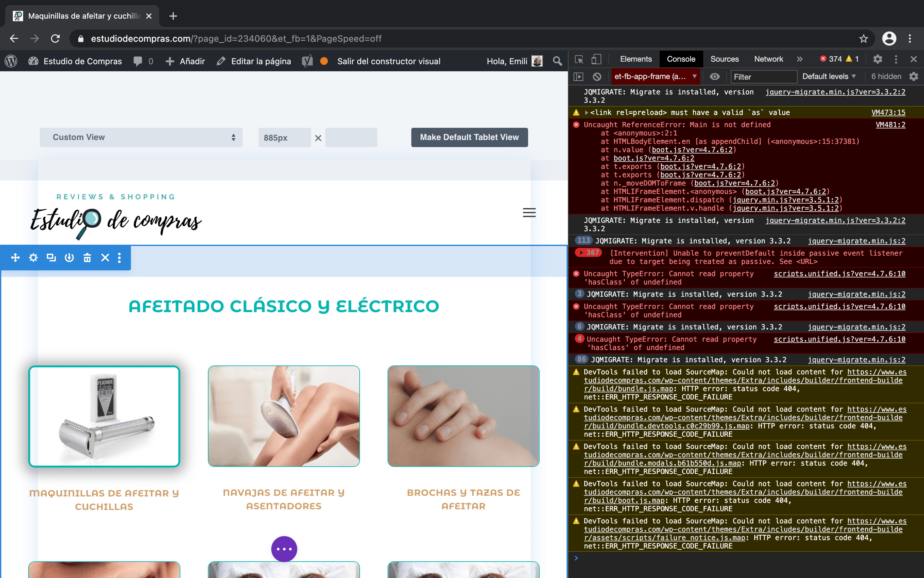This screenshot has width=924, height=578.
Task: Open the VM473:15 source link
Action: pos(888,112)
